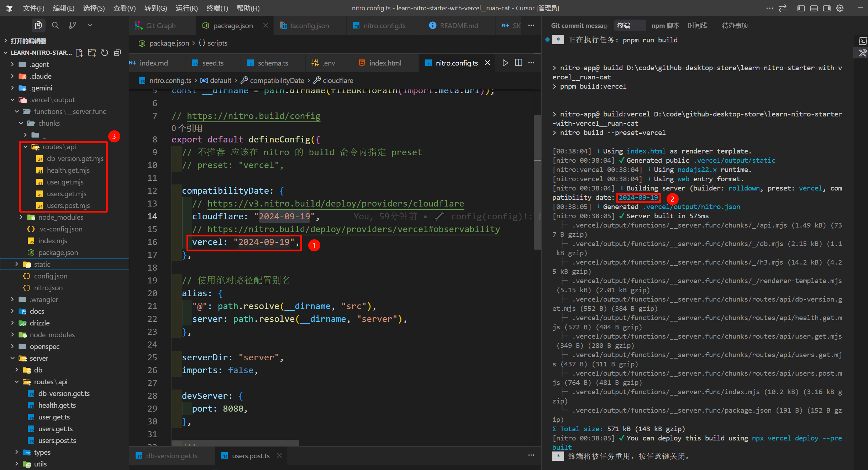The height and width of the screenshot is (470, 868).
Task: Toggle the bottom panel layout button
Action: [814, 8]
